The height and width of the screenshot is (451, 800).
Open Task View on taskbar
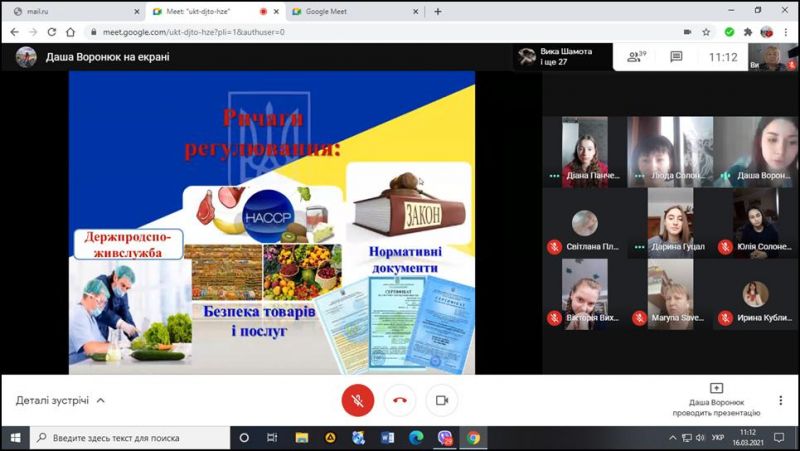[272, 438]
